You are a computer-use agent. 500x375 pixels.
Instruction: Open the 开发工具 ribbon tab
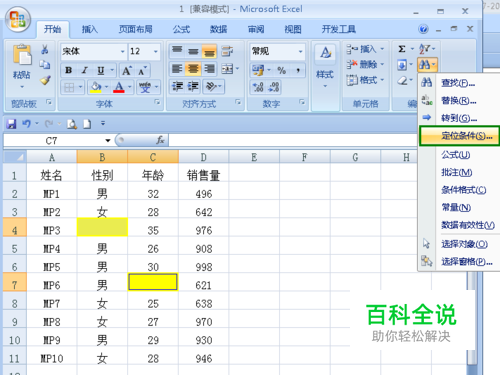(338, 29)
